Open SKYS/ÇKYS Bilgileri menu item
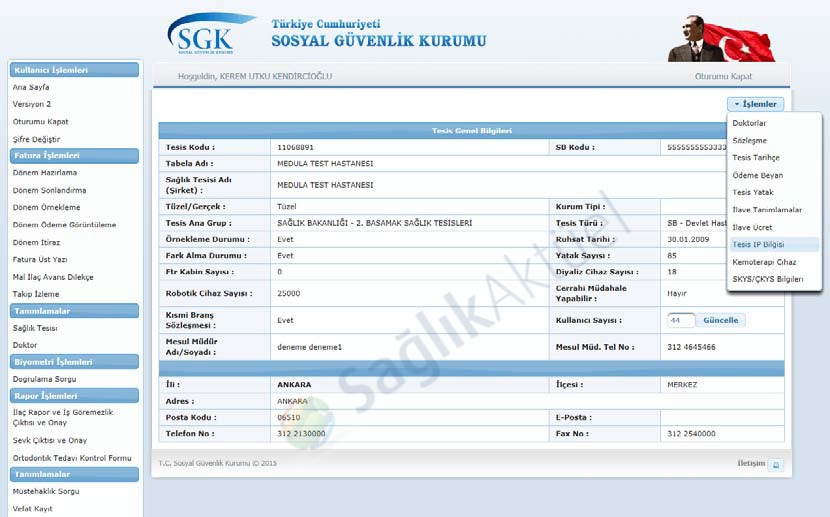Screen dimensions: 830x517 [767, 279]
